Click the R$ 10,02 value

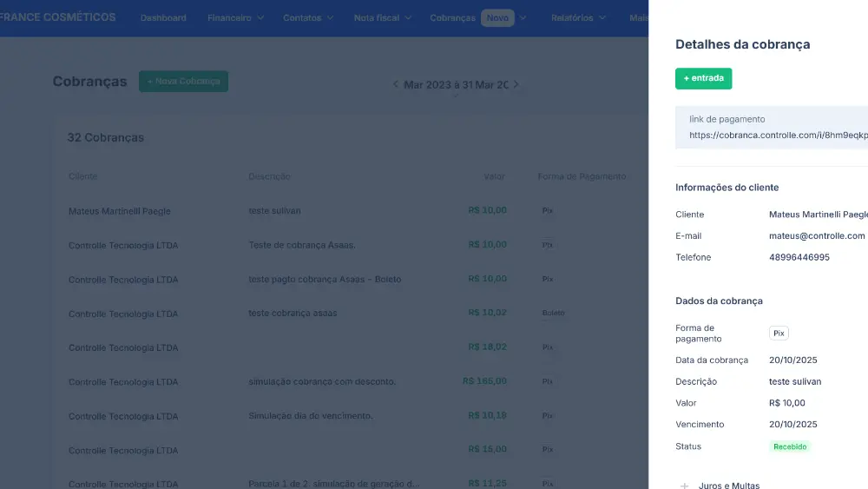487,313
